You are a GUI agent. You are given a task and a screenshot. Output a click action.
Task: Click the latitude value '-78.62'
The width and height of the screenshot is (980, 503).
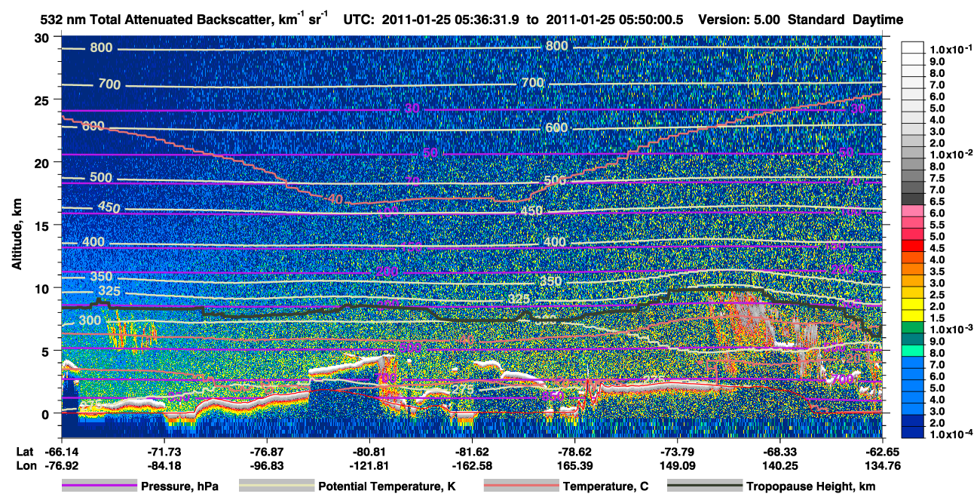(x=574, y=452)
